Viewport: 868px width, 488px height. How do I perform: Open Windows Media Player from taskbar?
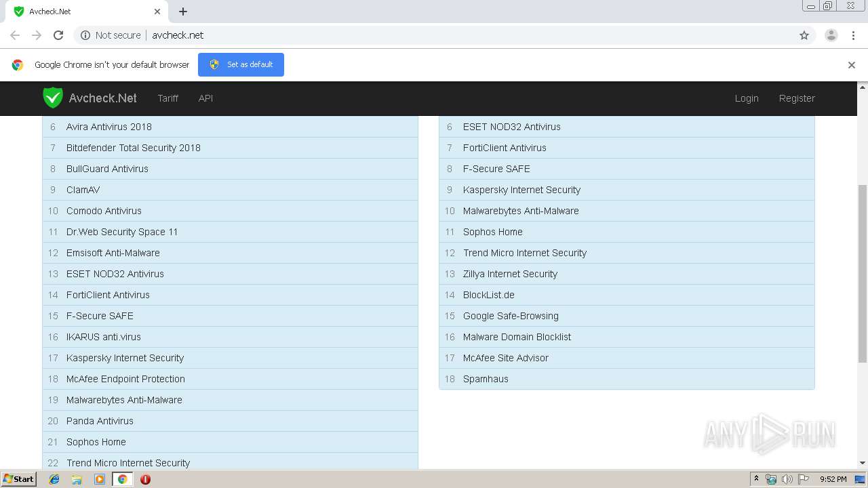coord(100,479)
